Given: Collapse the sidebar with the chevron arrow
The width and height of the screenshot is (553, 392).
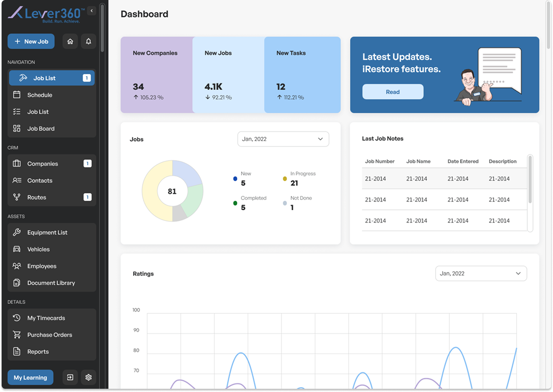Looking at the screenshot, I should pyautogui.click(x=92, y=11).
